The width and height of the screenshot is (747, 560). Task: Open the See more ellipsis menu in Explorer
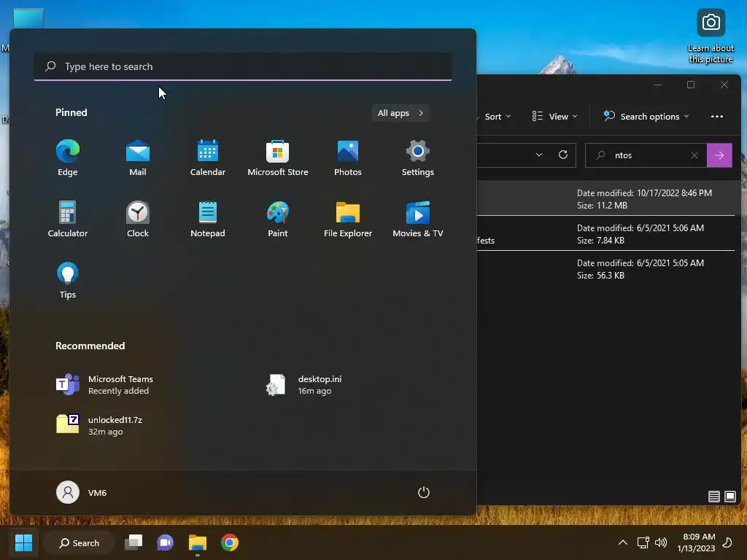point(716,117)
